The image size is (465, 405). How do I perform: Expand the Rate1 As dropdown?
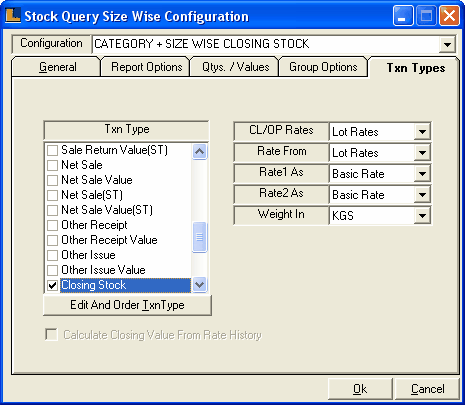tap(422, 174)
